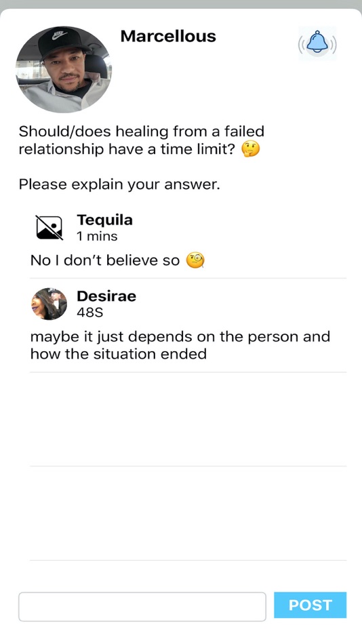Tap the gray bar above the card
The width and height of the screenshot is (362, 644).
(x=181, y=4)
